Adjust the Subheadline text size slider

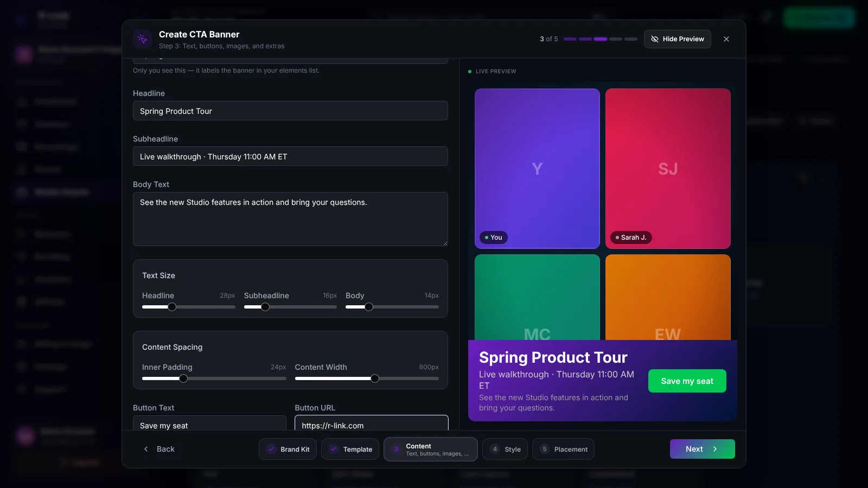coord(290,307)
